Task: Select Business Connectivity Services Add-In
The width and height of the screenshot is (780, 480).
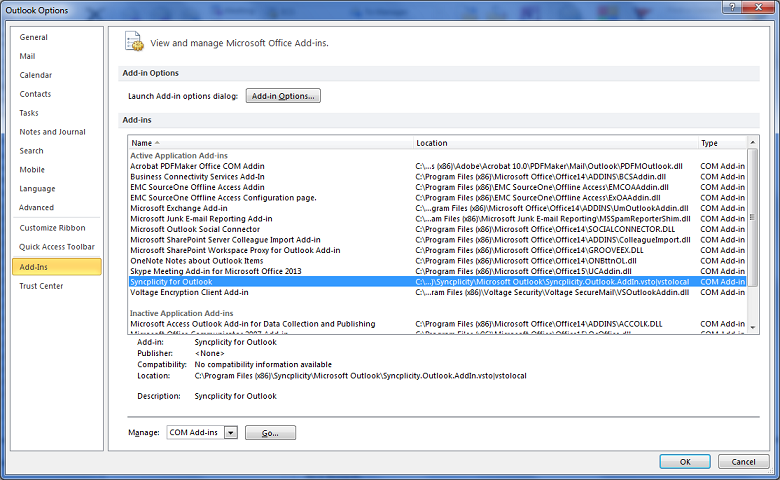Action: 438,177
